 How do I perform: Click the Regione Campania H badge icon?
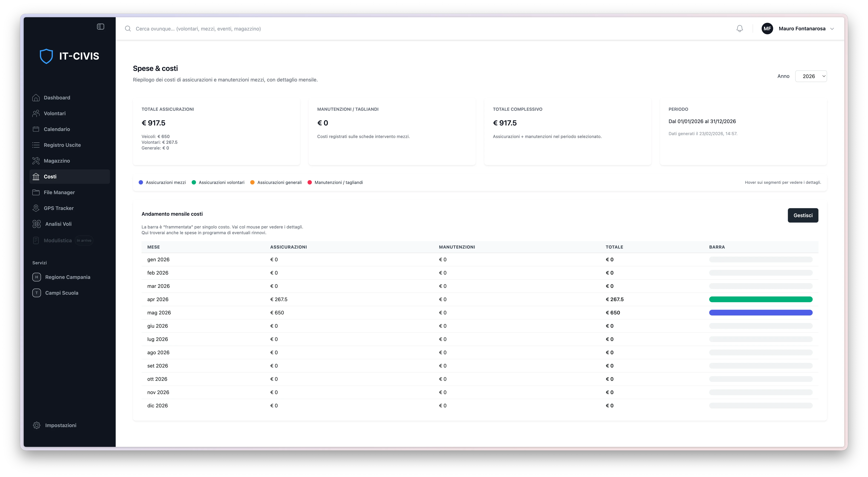[36, 277]
